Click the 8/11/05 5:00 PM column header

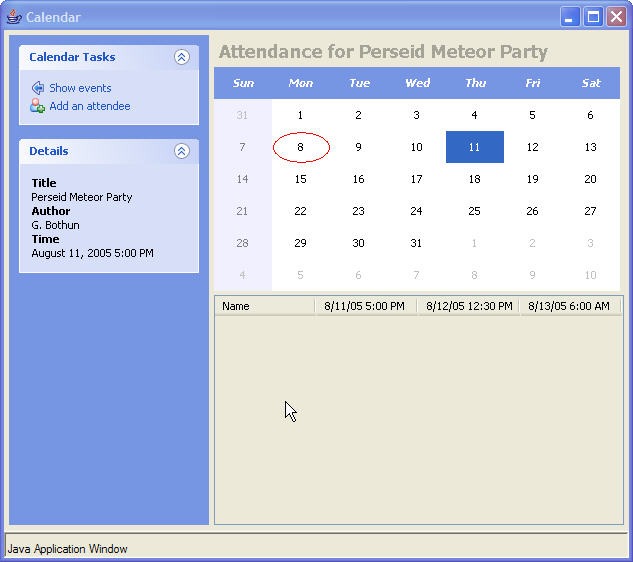tap(365, 306)
